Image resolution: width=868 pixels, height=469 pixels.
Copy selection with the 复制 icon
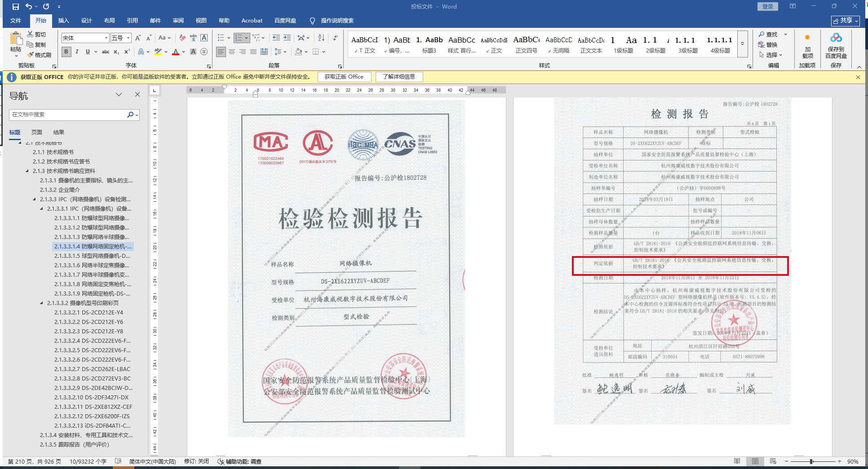[36, 44]
